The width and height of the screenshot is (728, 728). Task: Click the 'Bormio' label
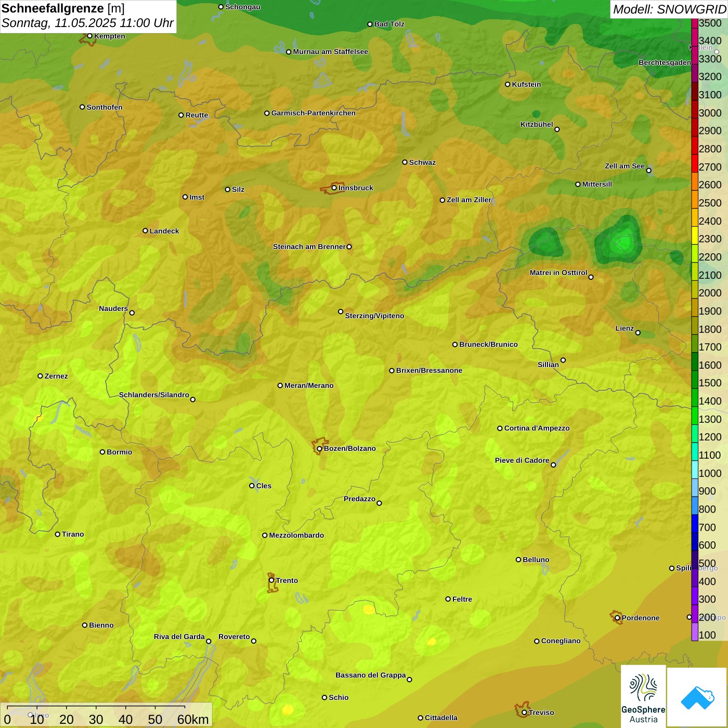click(x=119, y=452)
